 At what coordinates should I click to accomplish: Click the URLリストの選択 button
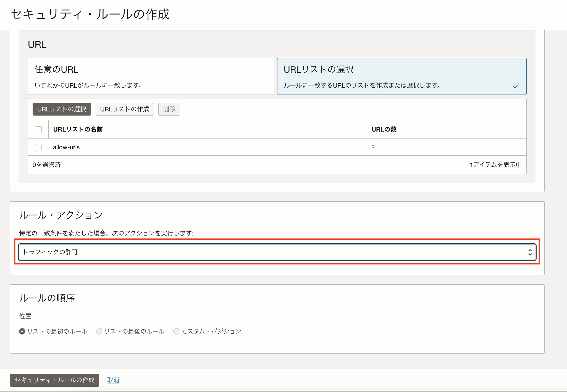(x=61, y=109)
